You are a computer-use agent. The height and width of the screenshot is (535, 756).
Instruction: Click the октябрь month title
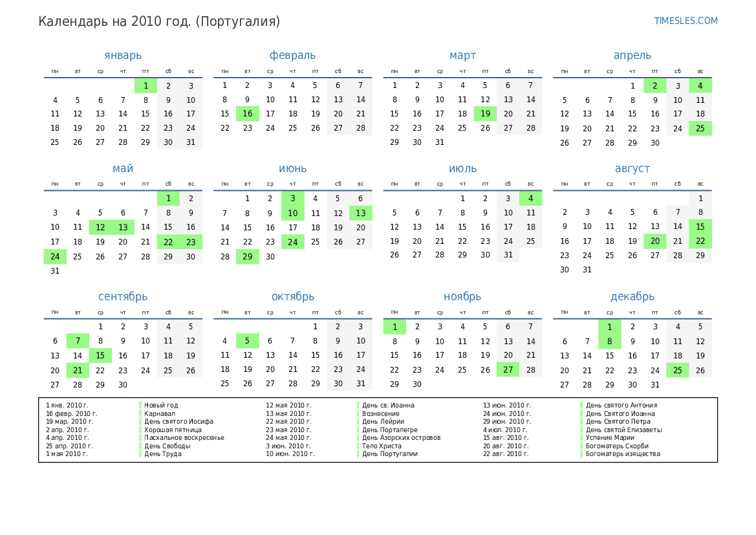pos(292,297)
